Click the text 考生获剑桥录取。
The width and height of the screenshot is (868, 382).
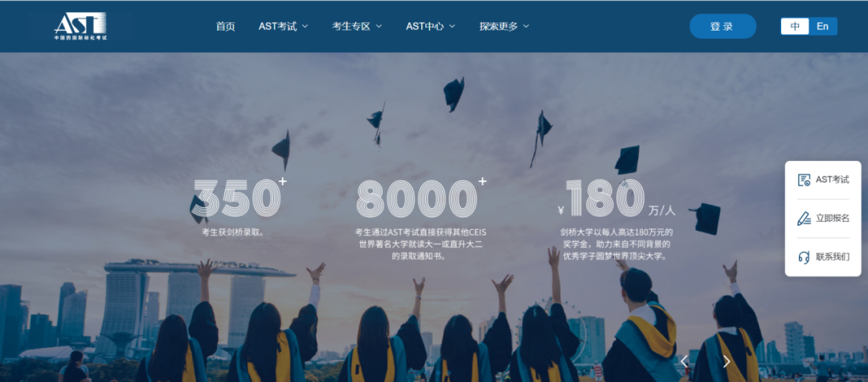234,232
